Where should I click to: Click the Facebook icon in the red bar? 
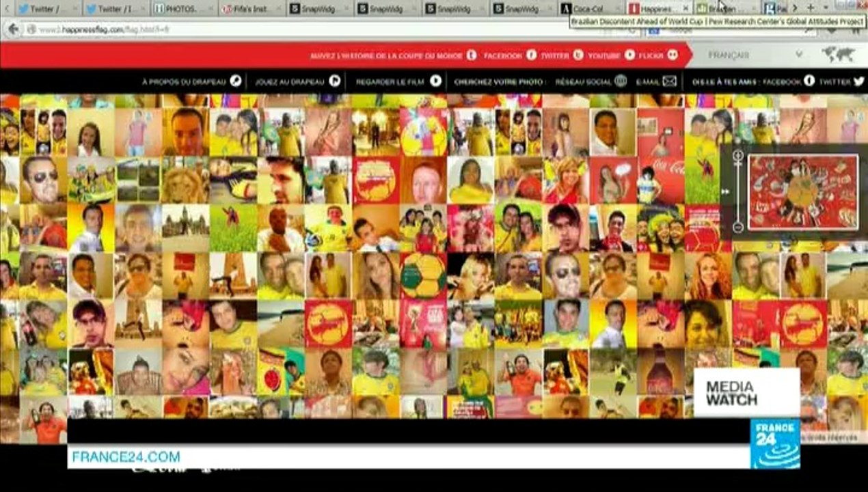(x=531, y=55)
